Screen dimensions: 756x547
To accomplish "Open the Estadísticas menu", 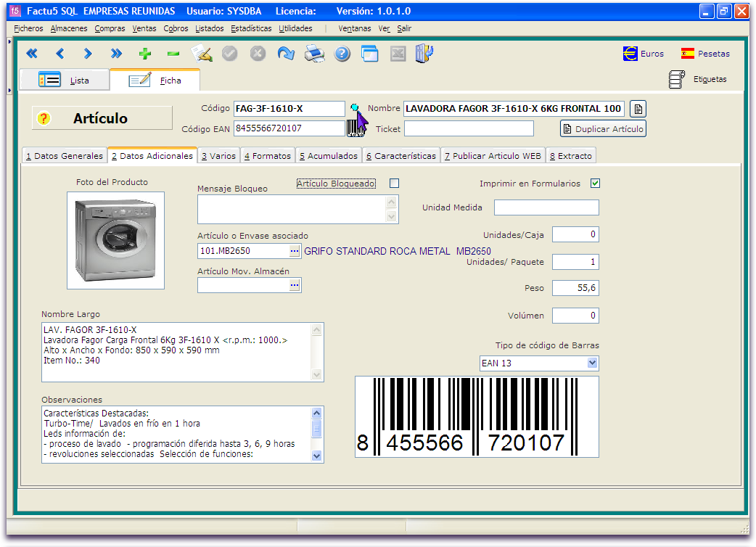I will pyautogui.click(x=251, y=28).
